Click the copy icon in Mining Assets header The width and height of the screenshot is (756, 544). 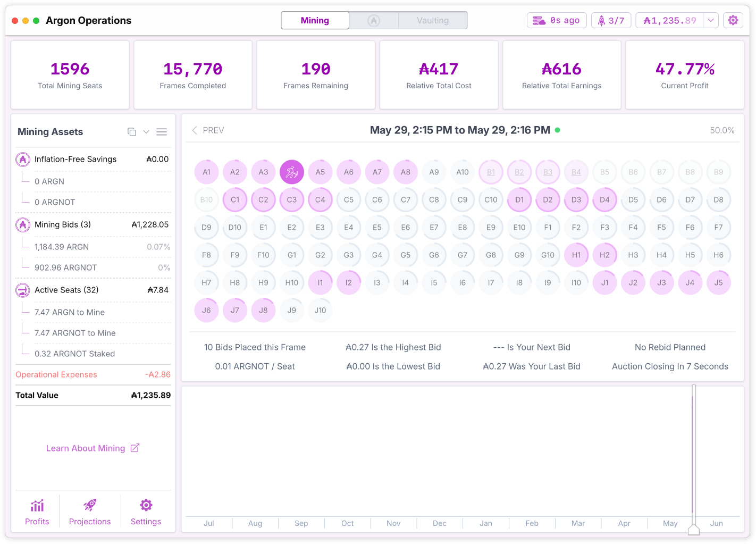coord(132,132)
